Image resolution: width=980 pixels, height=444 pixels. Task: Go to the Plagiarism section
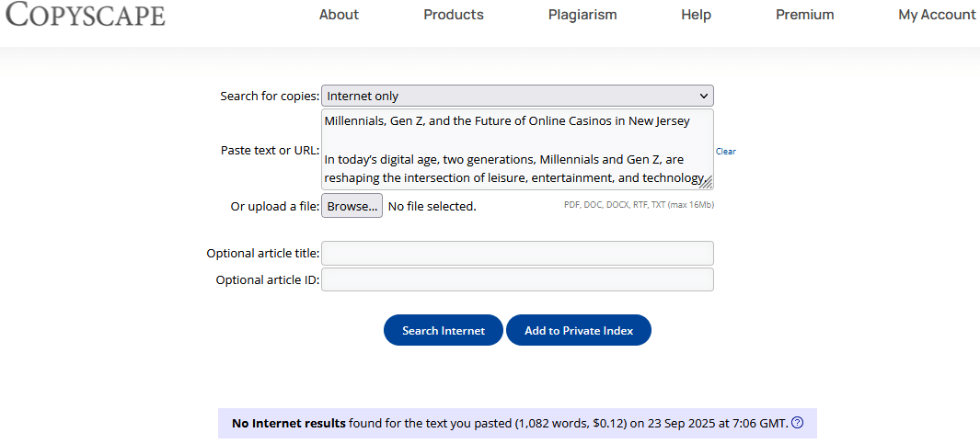(x=582, y=15)
